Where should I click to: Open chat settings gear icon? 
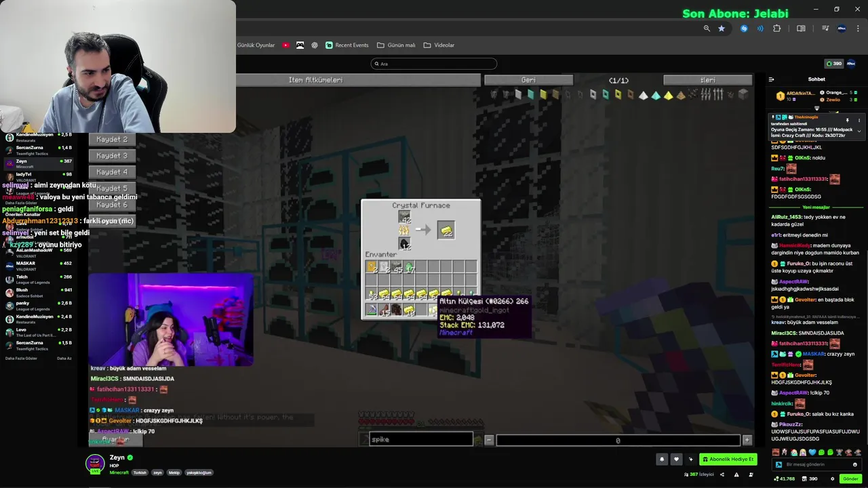tap(833, 479)
